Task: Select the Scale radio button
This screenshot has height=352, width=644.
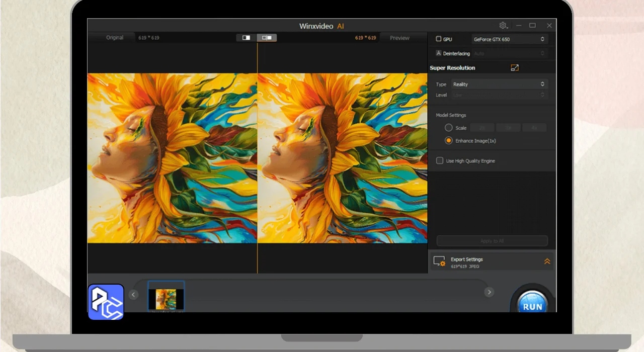Action: point(448,128)
